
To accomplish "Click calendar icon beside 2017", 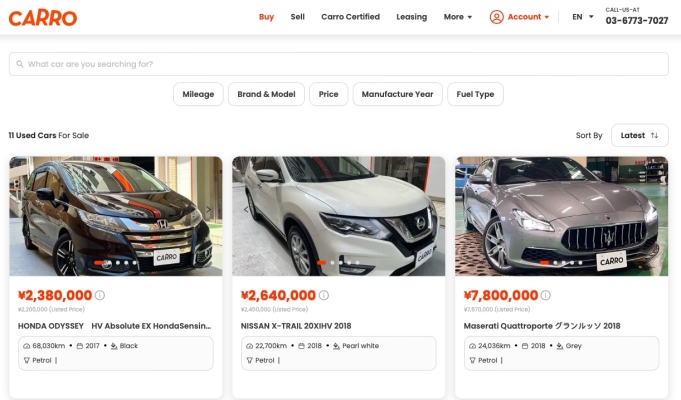I will [x=79, y=346].
